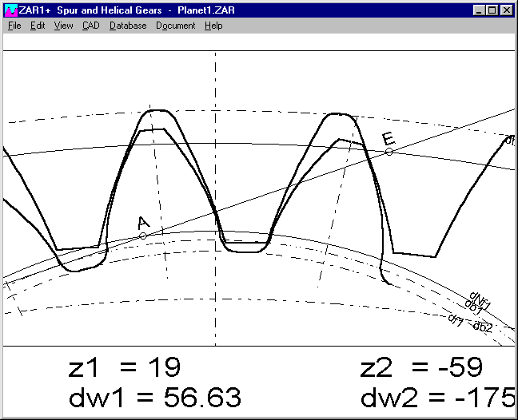Open the Document menu
Image resolution: width=518 pixels, height=420 pixels.
coord(175,26)
